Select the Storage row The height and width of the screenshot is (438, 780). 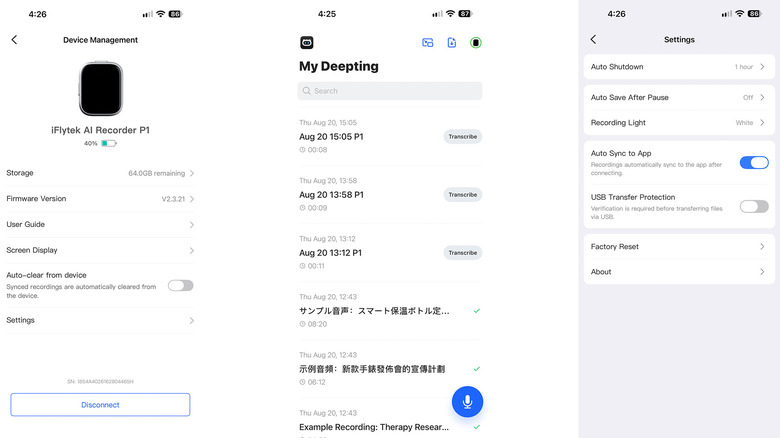pyautogui.click(x=100, y=173)
